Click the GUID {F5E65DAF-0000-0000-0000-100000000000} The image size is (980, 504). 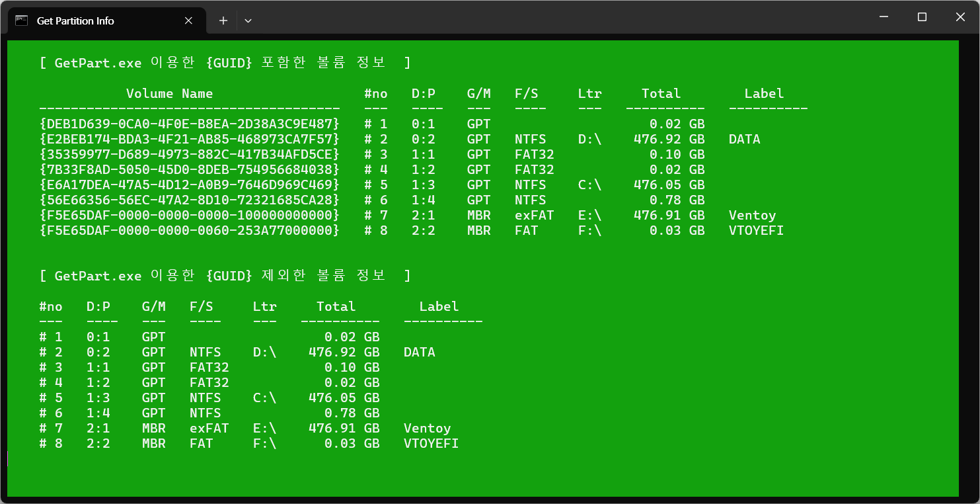[x=190, y=215]
